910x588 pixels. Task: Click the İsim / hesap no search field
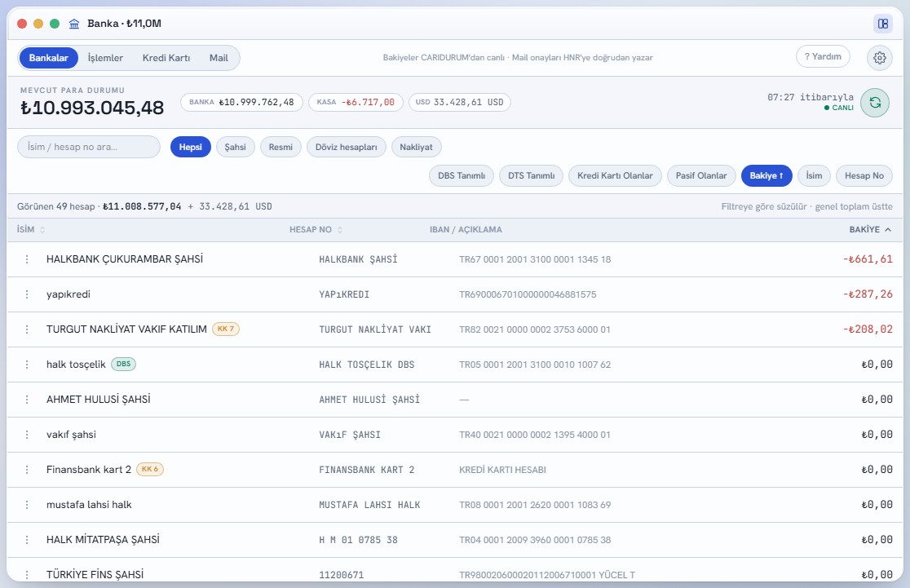[x=89, y=147]
